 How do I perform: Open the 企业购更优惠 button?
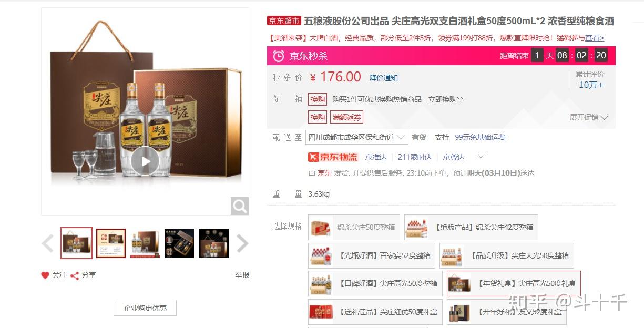click(x=145, y=308)
